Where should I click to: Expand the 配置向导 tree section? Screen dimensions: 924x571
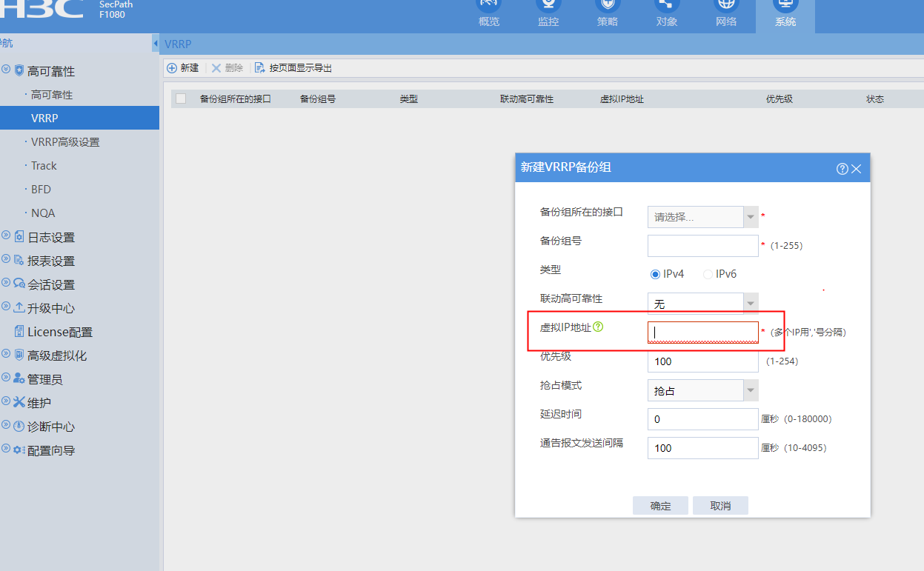(x=6, y=449)
